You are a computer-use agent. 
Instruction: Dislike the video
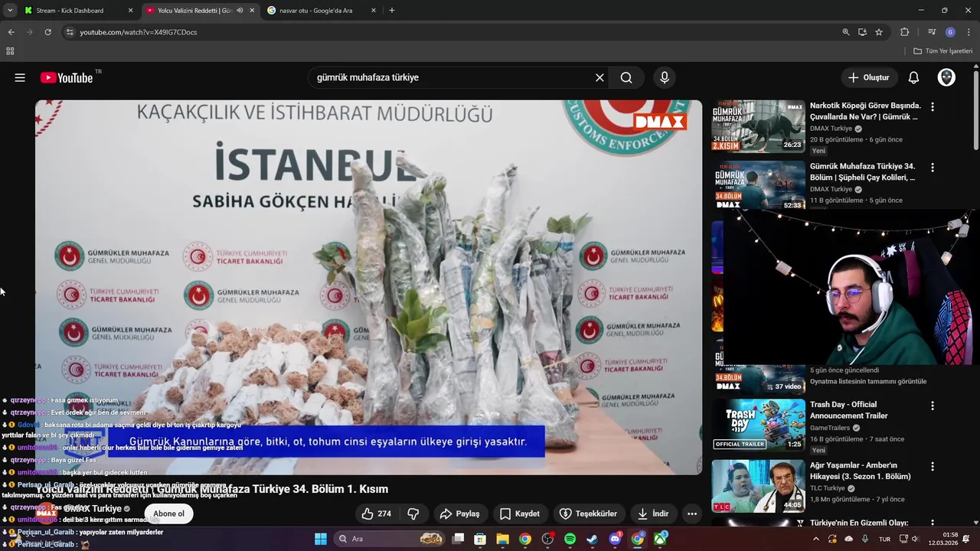click(x=413, y=514)
